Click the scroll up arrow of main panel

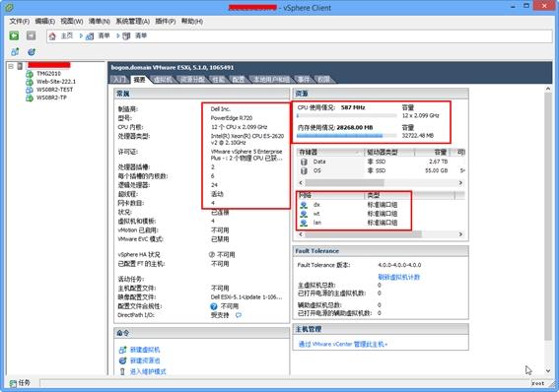548,89
